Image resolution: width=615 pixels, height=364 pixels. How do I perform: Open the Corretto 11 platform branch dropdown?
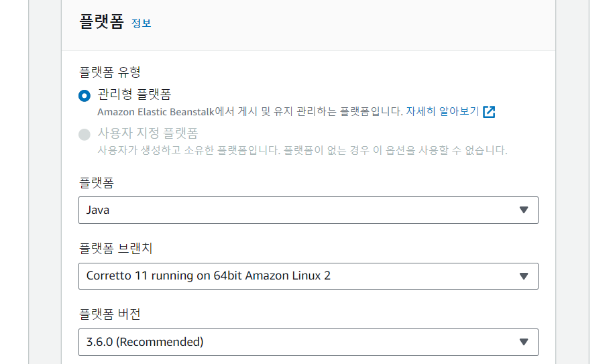309,276
